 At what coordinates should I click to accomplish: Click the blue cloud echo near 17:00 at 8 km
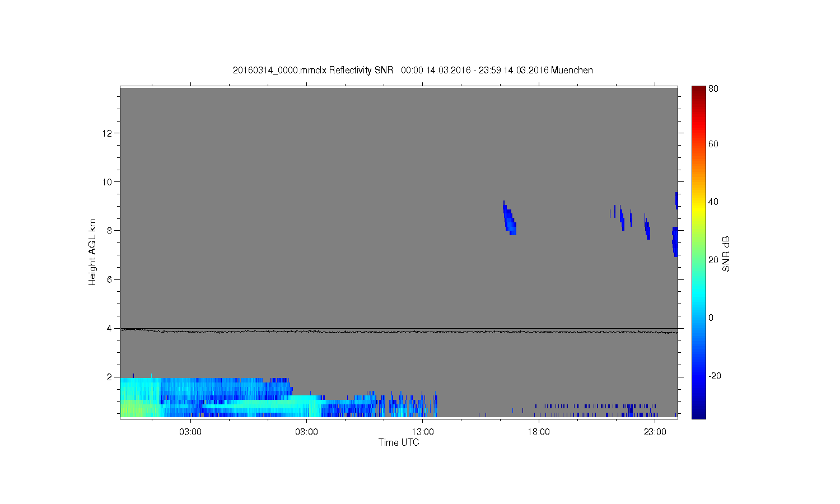pyautogui.click(x=510, y=220)
